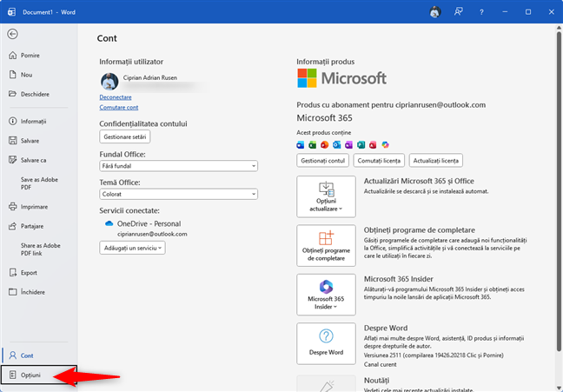The image size is (563, 392).
Task: Click the feedback icon in the title bar
Action: coord(458,12)
